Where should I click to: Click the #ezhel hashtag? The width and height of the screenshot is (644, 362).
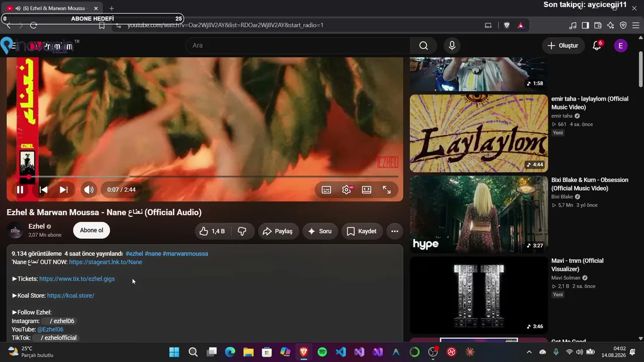pos(134,253)
